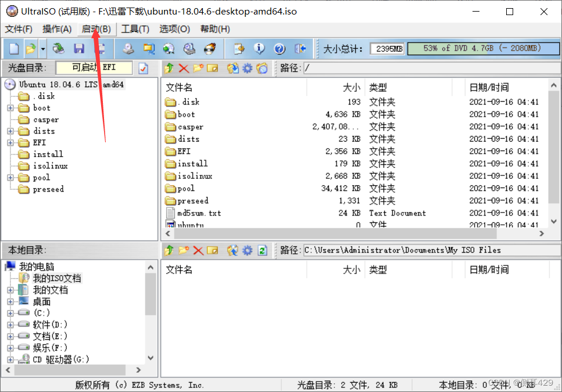
Task: Sort the disc file list by 类型 column
Action: pyautogui.click(x=409, y=87)
